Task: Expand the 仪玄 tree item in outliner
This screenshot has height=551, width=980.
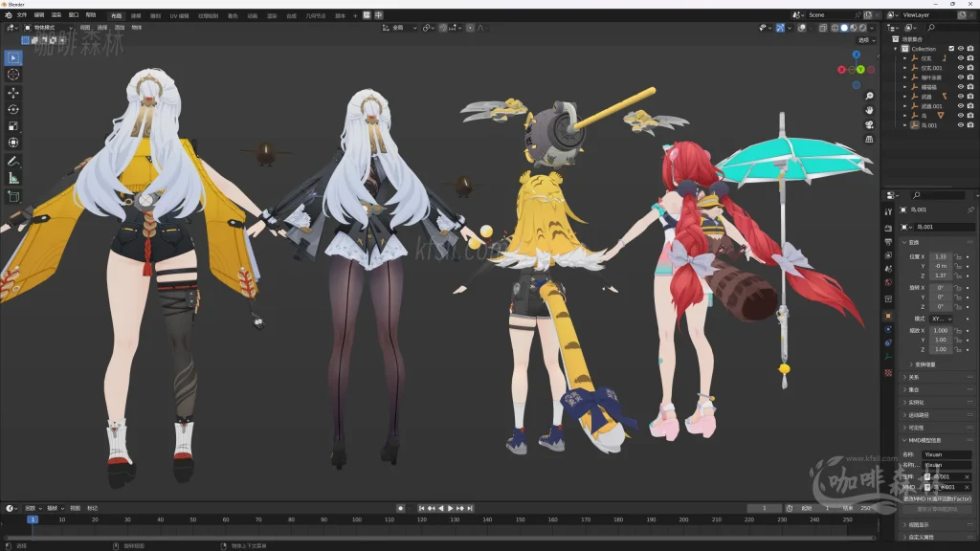Action: (904, 58)
